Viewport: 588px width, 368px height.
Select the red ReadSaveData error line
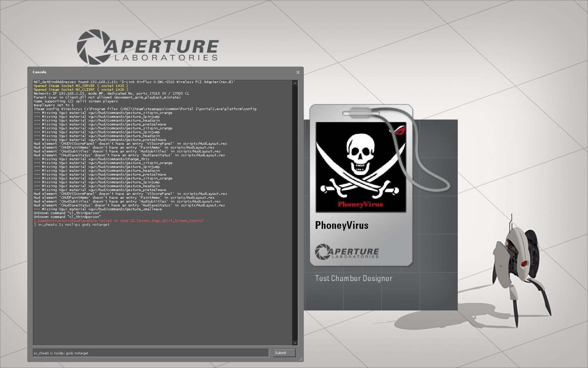(119, 221)
